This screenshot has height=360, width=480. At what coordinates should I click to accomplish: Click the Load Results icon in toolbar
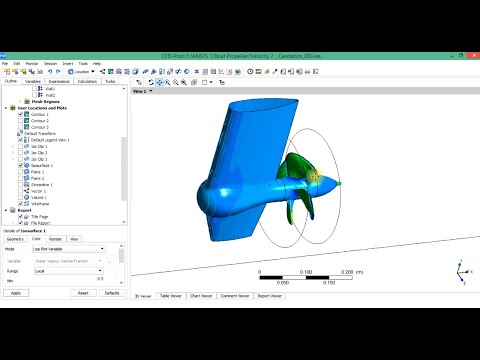click(7, 71)
